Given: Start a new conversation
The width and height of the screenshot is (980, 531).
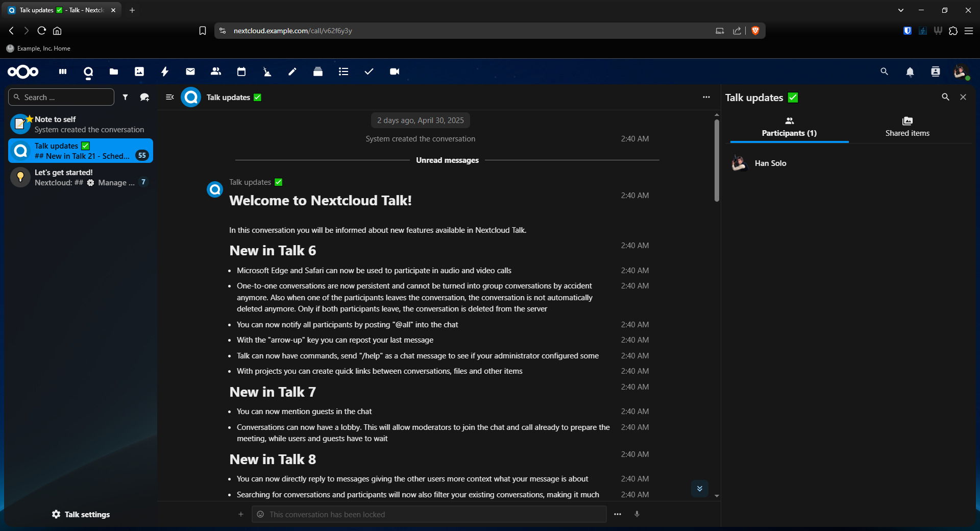Looking at the screenshot, I should pos(144,97).
